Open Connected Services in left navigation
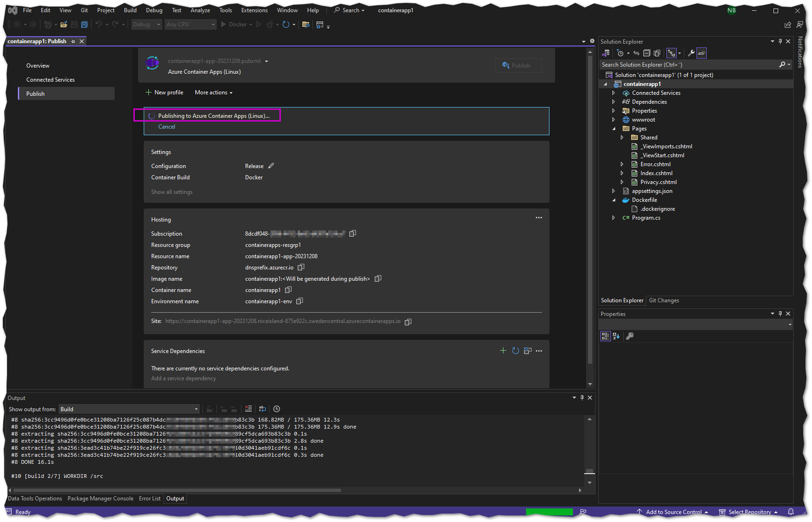The height and width of the screenshot is (522, 812). 50,80
